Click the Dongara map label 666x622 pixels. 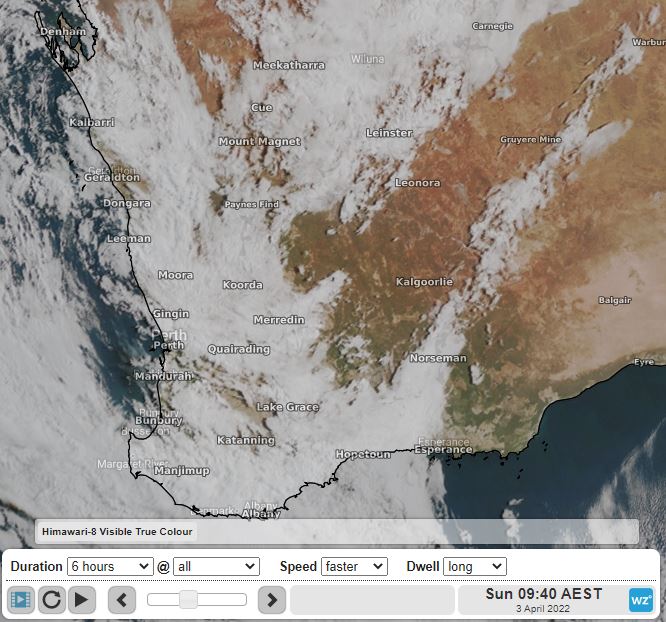127,203
